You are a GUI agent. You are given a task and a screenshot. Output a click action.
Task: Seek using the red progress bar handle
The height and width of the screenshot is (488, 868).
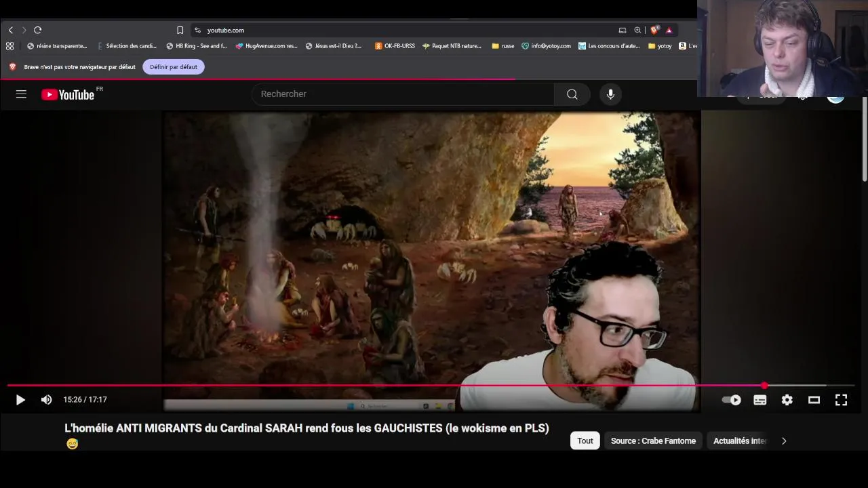pyautogui.click(x=764, y=386)
